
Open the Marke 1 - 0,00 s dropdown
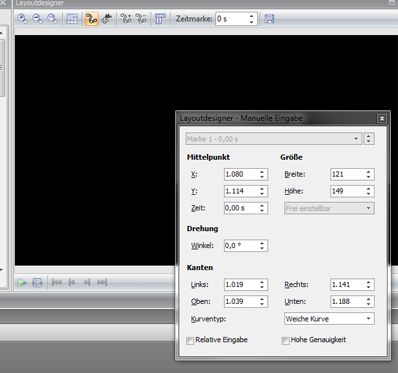pyautogui.click(x=273, y=139)
